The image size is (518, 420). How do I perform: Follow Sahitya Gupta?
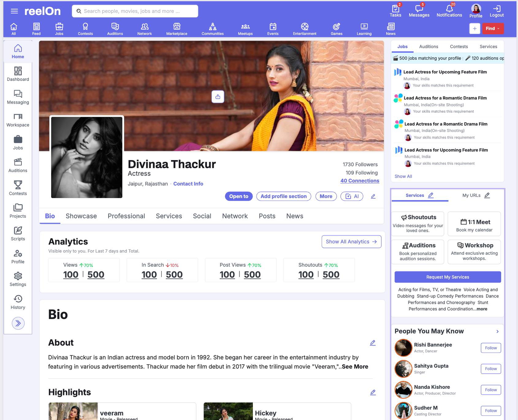(x=491, y=369)
